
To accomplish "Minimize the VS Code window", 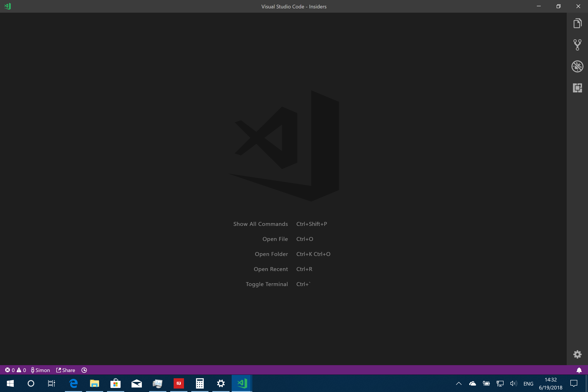I will click(x=539, y=6).
